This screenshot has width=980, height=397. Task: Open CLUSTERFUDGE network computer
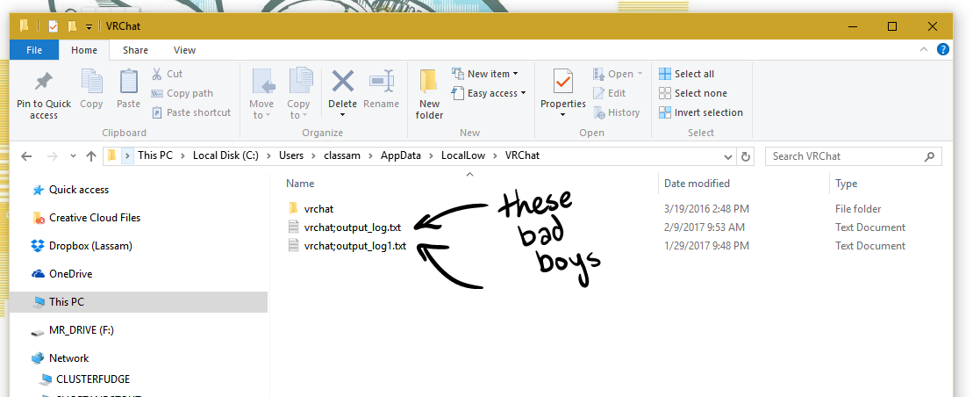point(92,379)
